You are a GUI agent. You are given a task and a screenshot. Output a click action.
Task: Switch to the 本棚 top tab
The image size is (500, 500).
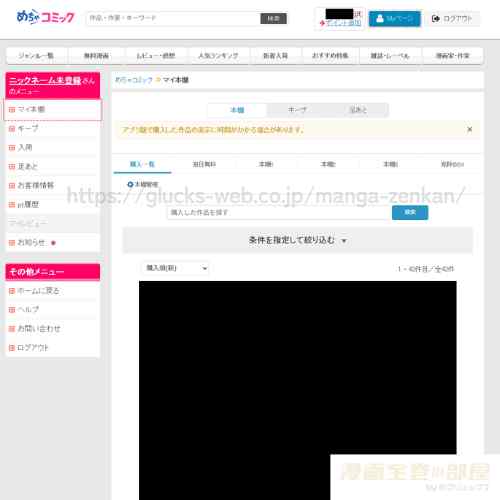pos(237,110)
